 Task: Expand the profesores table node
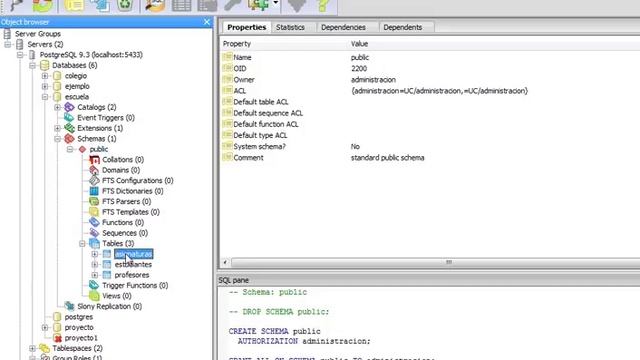coord(95,275)
